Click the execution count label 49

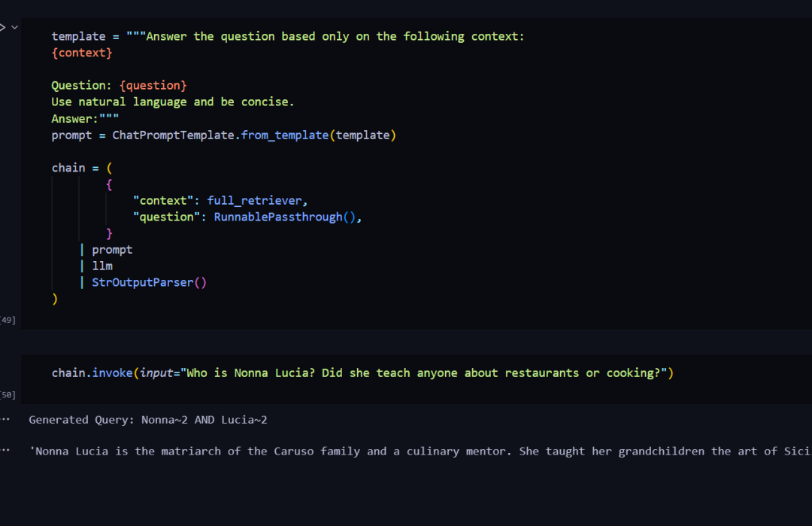(8, 320)
